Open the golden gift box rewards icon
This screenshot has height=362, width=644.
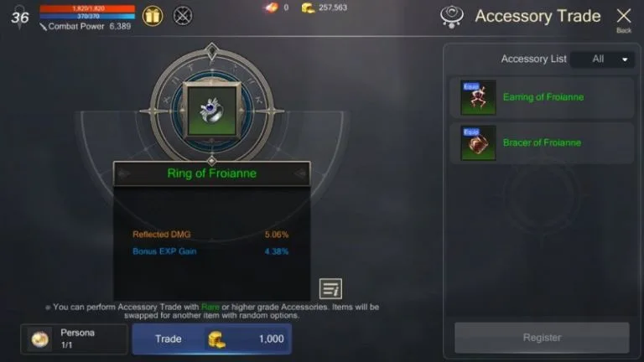[x=153, y=17]
